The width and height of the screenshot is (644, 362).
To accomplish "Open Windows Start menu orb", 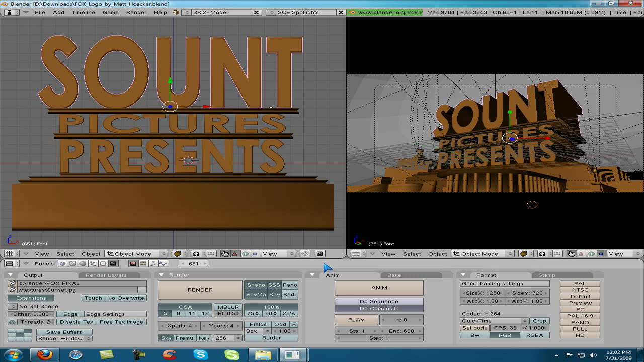I will (x=14, y=355).
